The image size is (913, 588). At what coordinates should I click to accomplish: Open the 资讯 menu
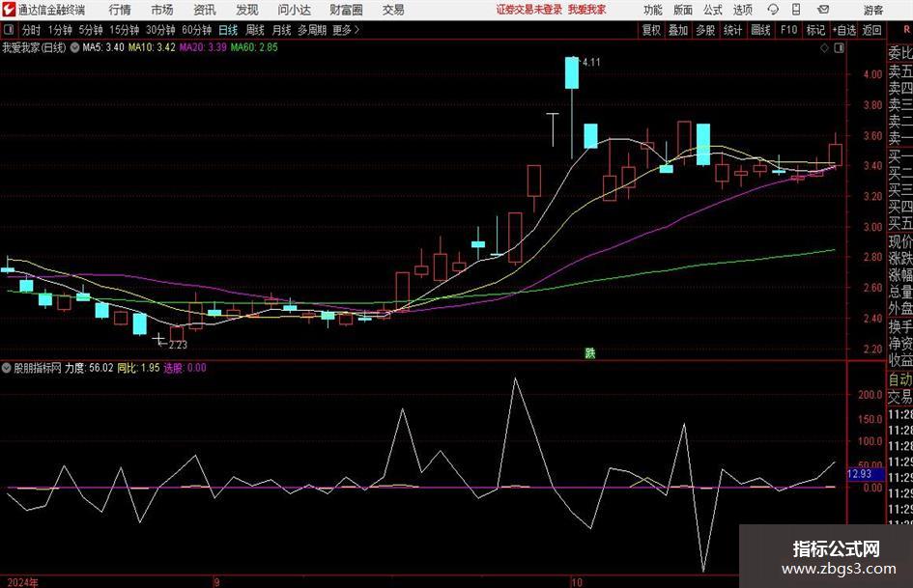click(x=205, y=10)
